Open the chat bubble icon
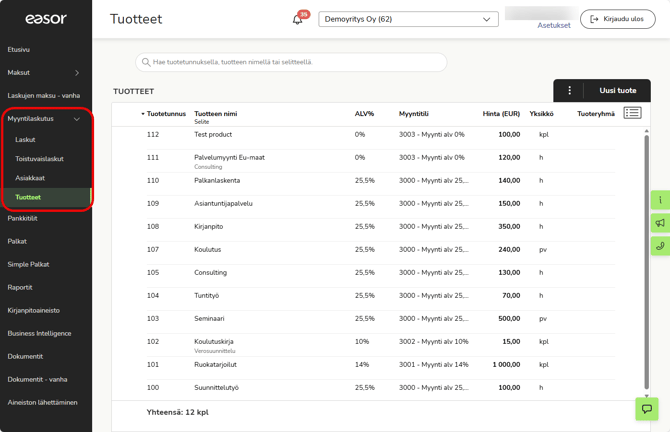The height and width of the screenshot is (432, 670). 647,408
